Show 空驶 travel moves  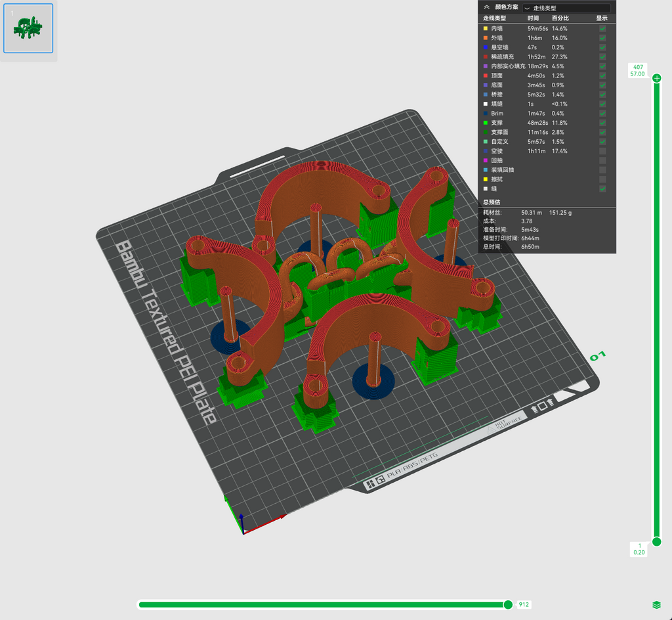(602, 151)
